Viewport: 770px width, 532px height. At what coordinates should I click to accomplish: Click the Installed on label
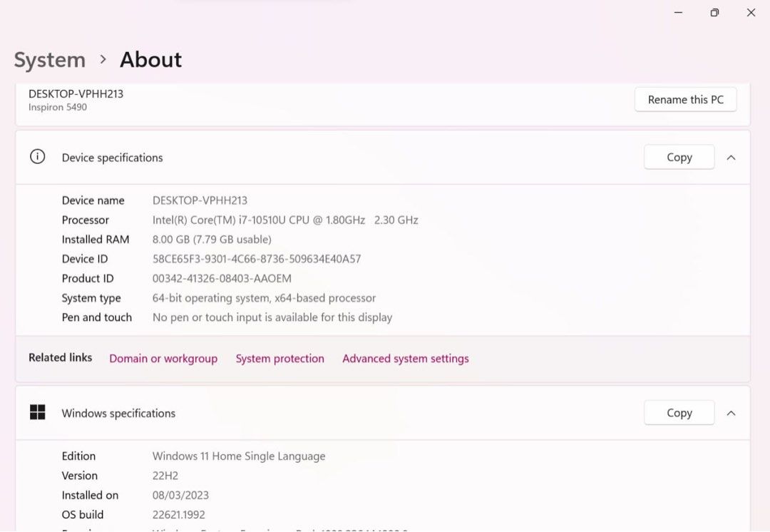(x=90, y=495)
